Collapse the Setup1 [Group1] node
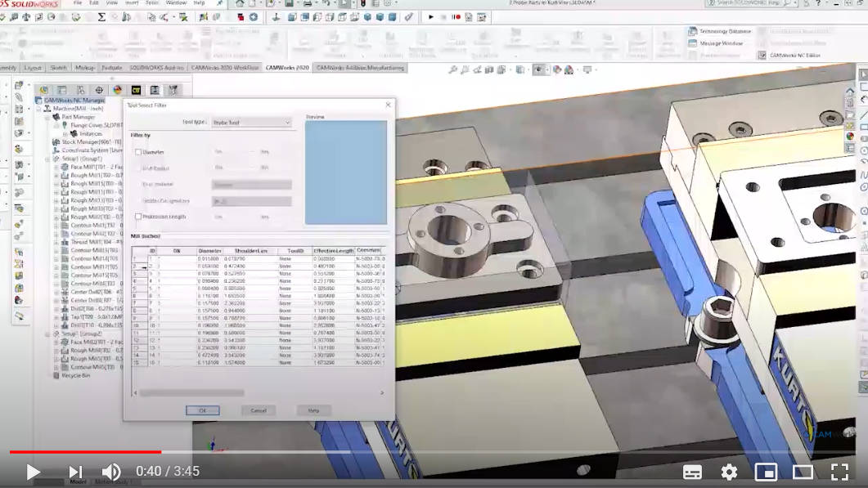The width and height of the screenshot is (868, 488). point(48,159)
